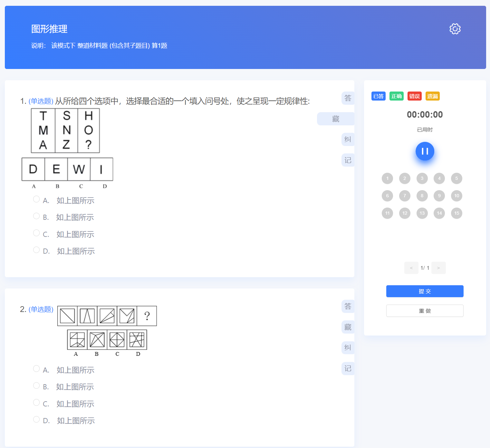490x448 pixels.
Task: Click the 记 note icon for question 1
Action: click(348, 160)
